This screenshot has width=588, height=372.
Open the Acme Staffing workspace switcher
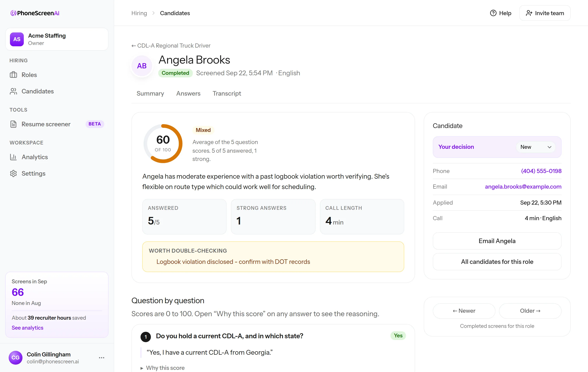57,39
